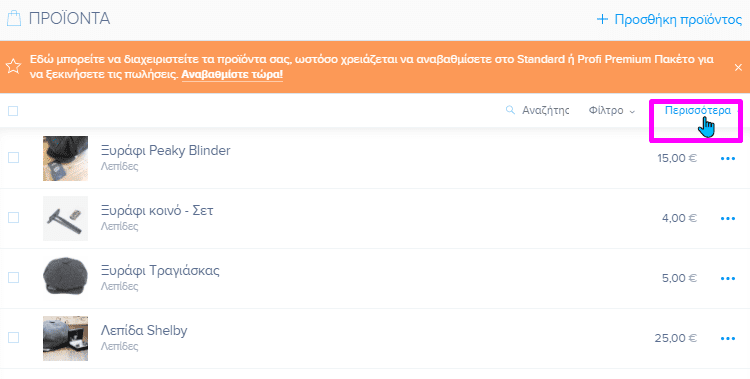Image resolution: width=750 pixels, height=379 pixels.
Task: Click the shopping bag icon beside ΠΡΟΪΟΝΤΑ
Action: (x=14, y=19)
